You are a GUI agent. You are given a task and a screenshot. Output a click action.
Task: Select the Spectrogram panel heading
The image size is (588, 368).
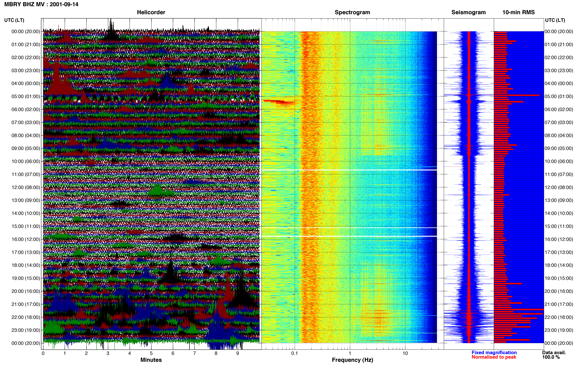click(x=352, y=12)
